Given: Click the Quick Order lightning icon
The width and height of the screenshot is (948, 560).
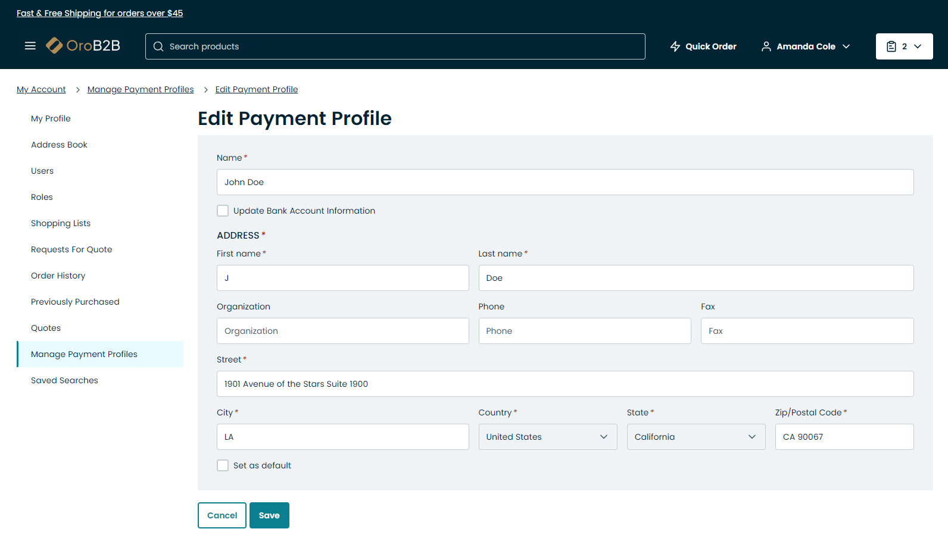Looking at the screenshot, I should coord(675,46).
